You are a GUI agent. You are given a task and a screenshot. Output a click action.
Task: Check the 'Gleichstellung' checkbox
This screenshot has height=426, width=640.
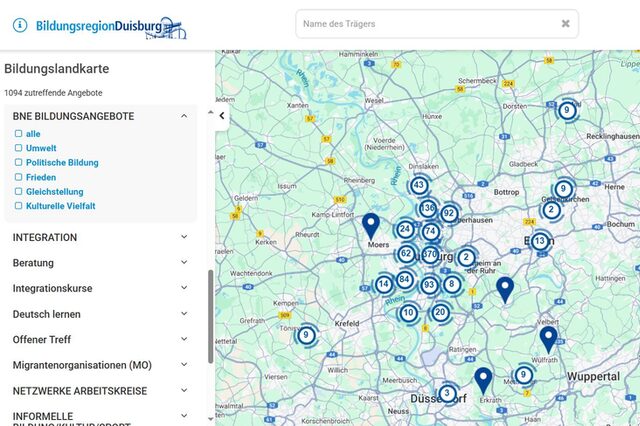18,191
